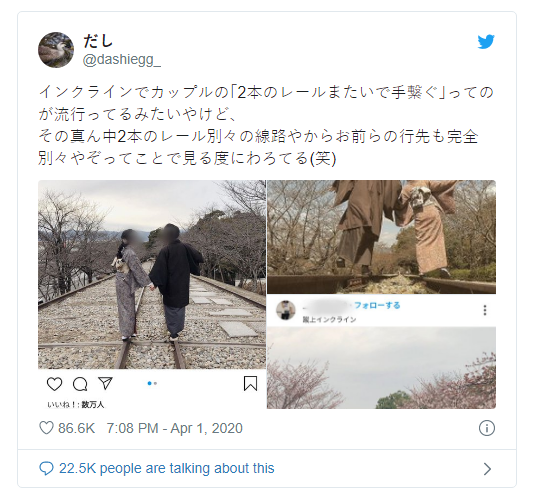Open the left photo of couple on rails

(x=152, y=274)
